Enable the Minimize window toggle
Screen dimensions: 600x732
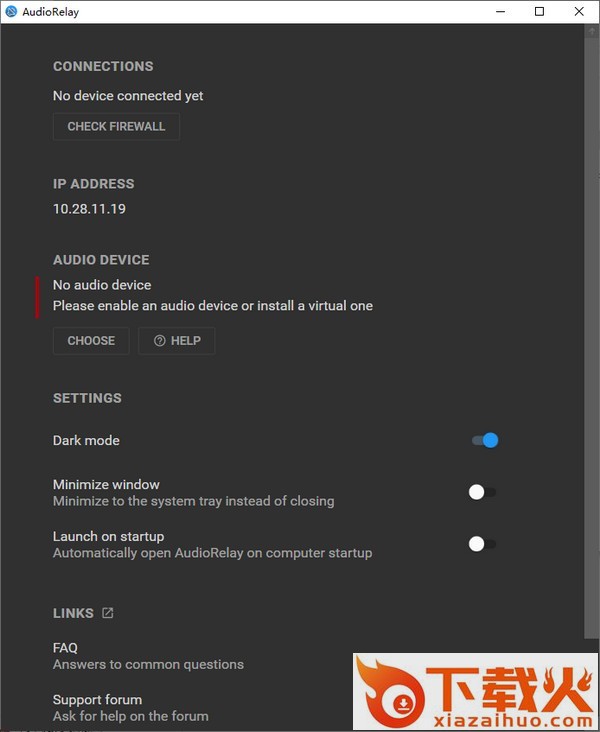tap(482, 492)
